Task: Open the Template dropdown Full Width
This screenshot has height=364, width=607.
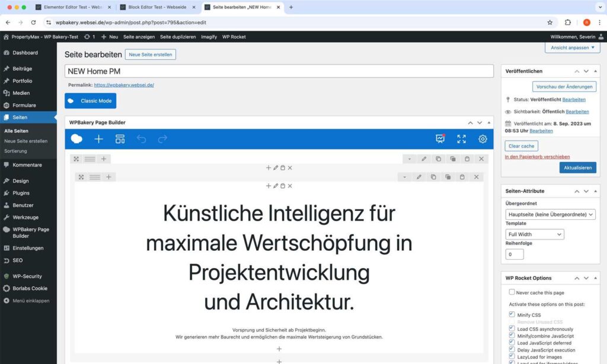Action: coord(534,234)
